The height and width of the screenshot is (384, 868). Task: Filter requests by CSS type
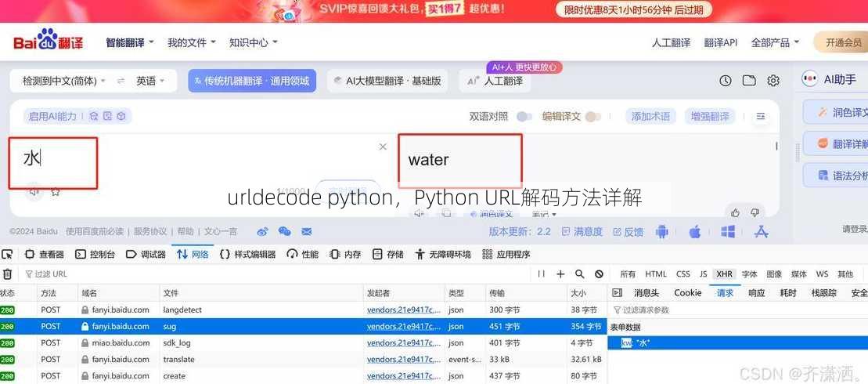click(683, 274)
